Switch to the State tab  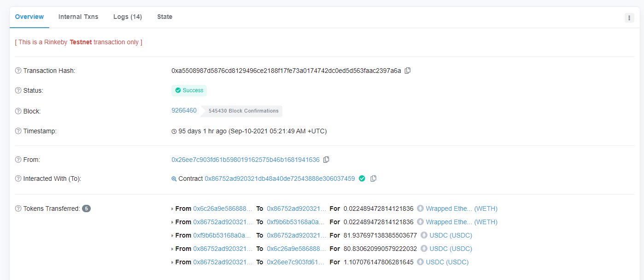164,17
